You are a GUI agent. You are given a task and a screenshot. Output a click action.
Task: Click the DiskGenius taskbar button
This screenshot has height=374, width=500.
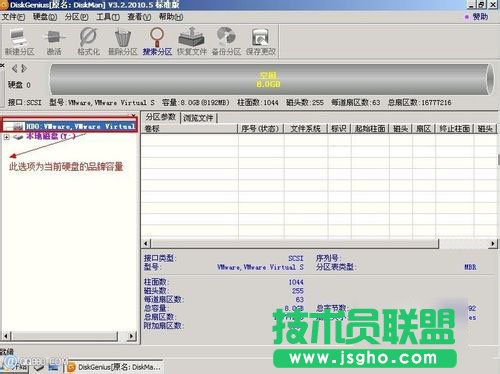pos(114,367)
